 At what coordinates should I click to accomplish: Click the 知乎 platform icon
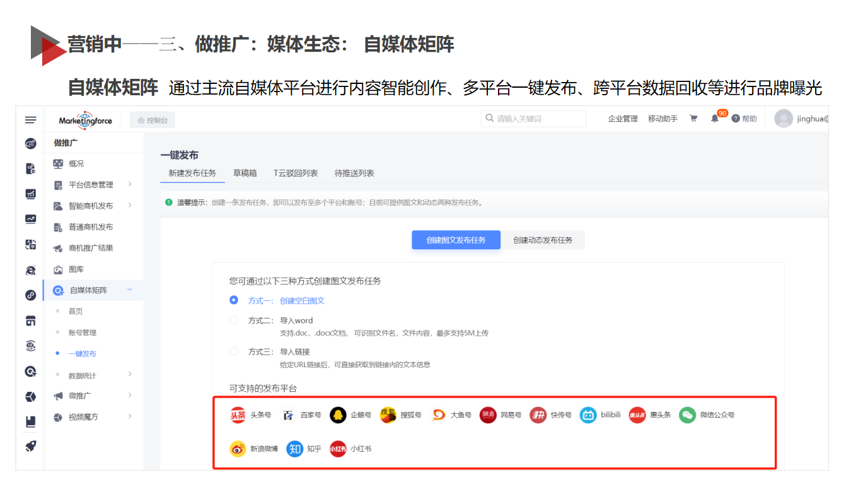294,449
